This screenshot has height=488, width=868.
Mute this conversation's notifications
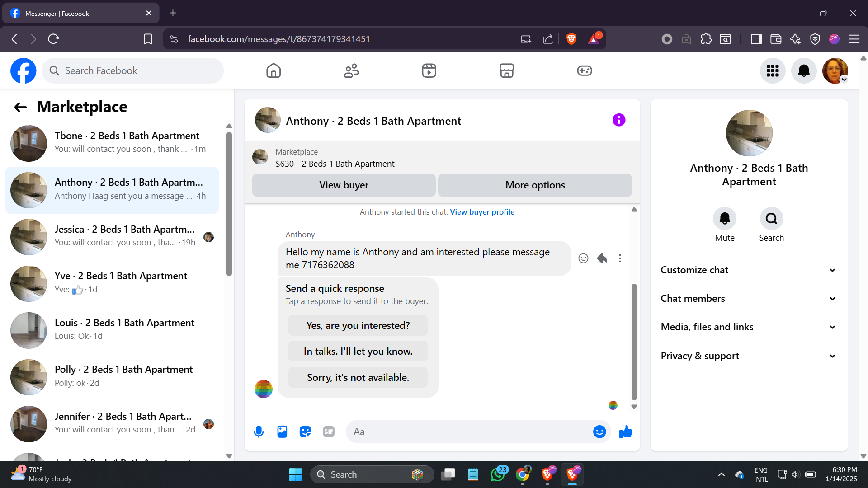(724, 219)
